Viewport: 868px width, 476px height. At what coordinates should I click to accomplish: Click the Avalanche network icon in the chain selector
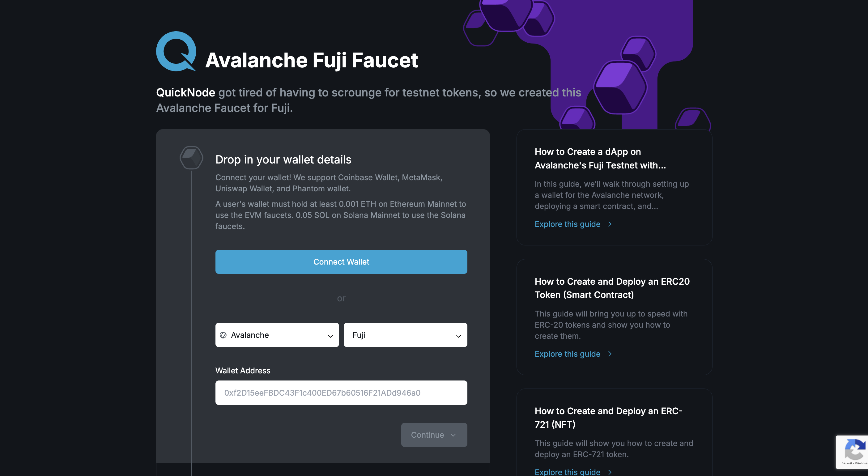(x=223, y=335)
